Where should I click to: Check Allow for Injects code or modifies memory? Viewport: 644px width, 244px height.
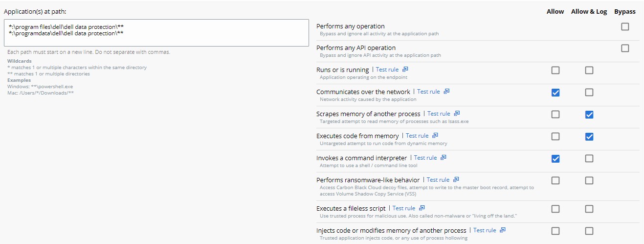coord(555,231)
